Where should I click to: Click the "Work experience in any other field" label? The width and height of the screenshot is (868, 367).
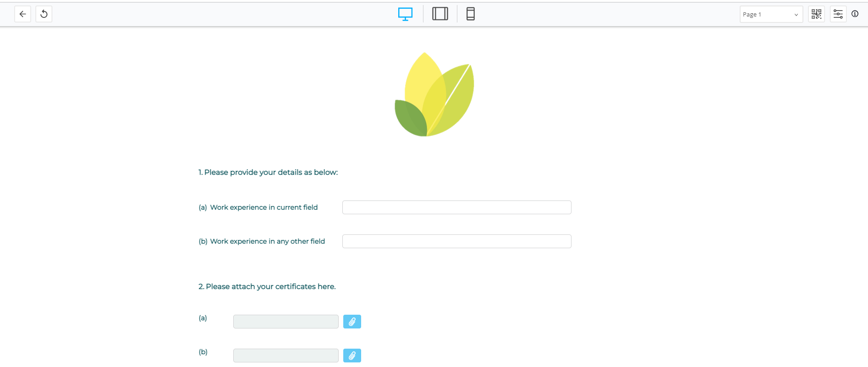pos(267,241)
